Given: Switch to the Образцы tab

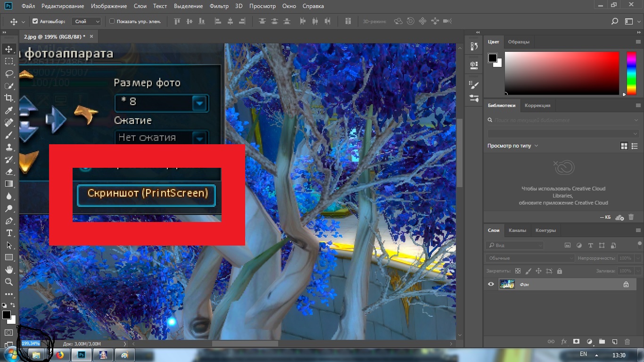Looking at the screenshot, I should (x=519, y=42).
